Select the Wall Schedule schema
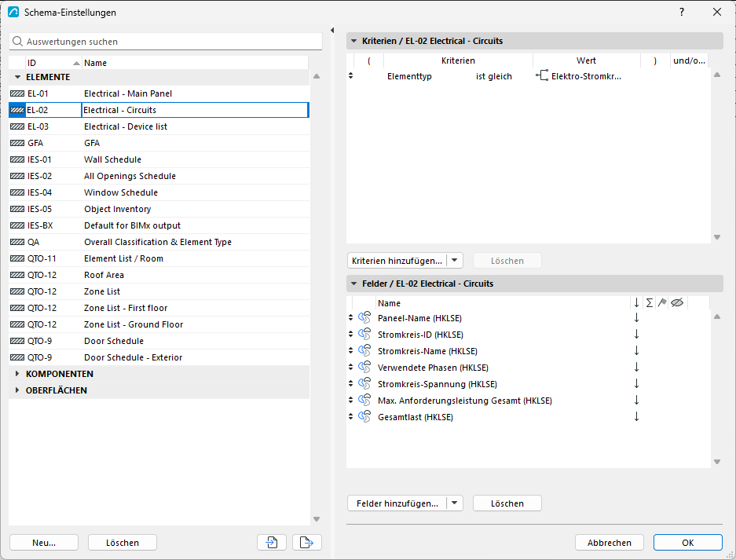Viewport: 736px width, 560px height. point(159,159)
